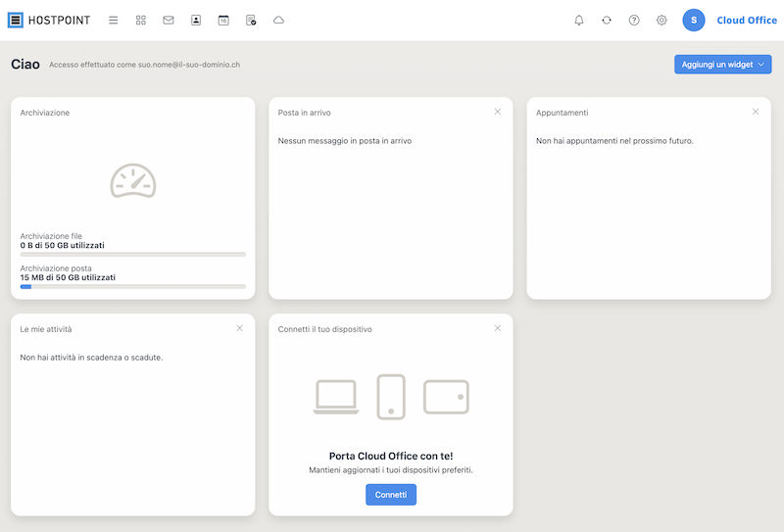The height and width of the screenshot is (532, 784).
Task: Click '0 B di 50 GB utilizzati' text
Action: coord(63,246)
